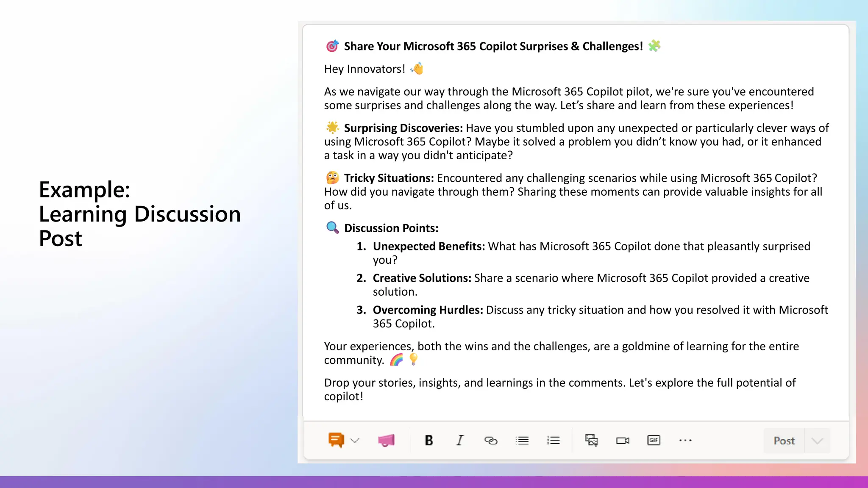
Task: Select the pink Announcement megaphone icon
Action: [386, 441]
